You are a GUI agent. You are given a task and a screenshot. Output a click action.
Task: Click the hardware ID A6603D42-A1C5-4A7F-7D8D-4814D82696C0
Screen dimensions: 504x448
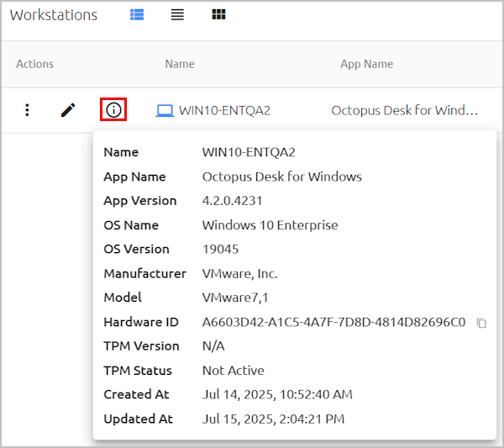coord(333,322)
